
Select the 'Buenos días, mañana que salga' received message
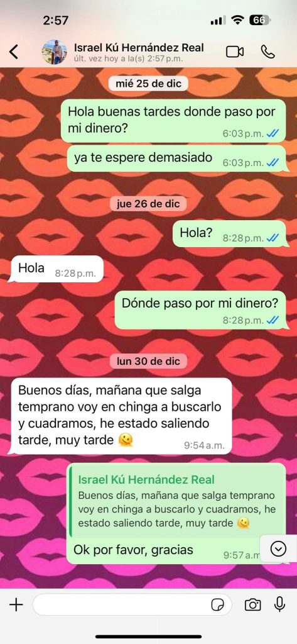pos(120,416)
